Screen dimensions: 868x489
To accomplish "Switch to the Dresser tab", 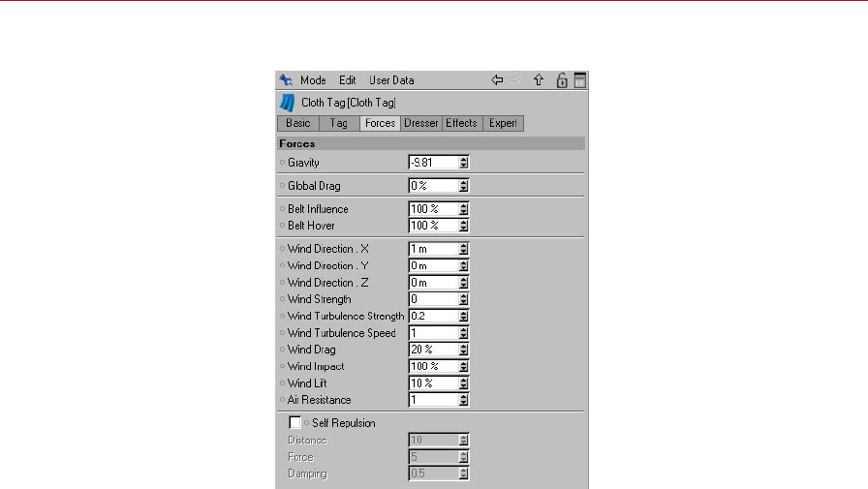I will [x=421, y=124].
